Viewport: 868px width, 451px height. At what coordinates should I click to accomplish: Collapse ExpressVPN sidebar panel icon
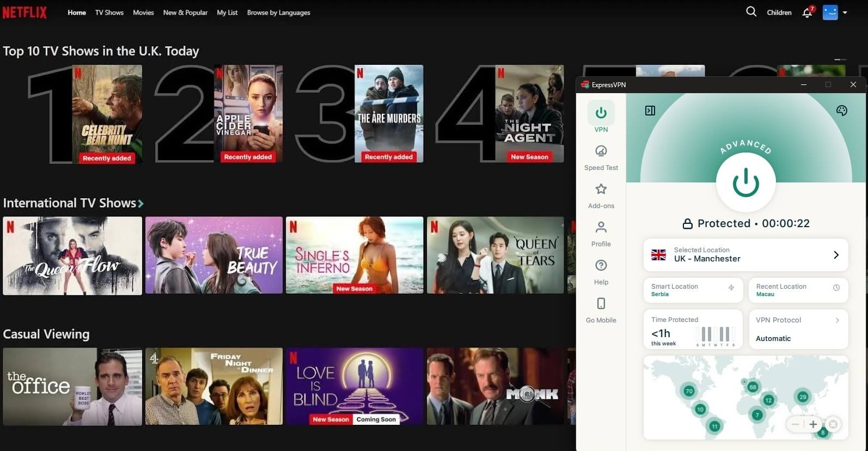click(x=650, y=111)
